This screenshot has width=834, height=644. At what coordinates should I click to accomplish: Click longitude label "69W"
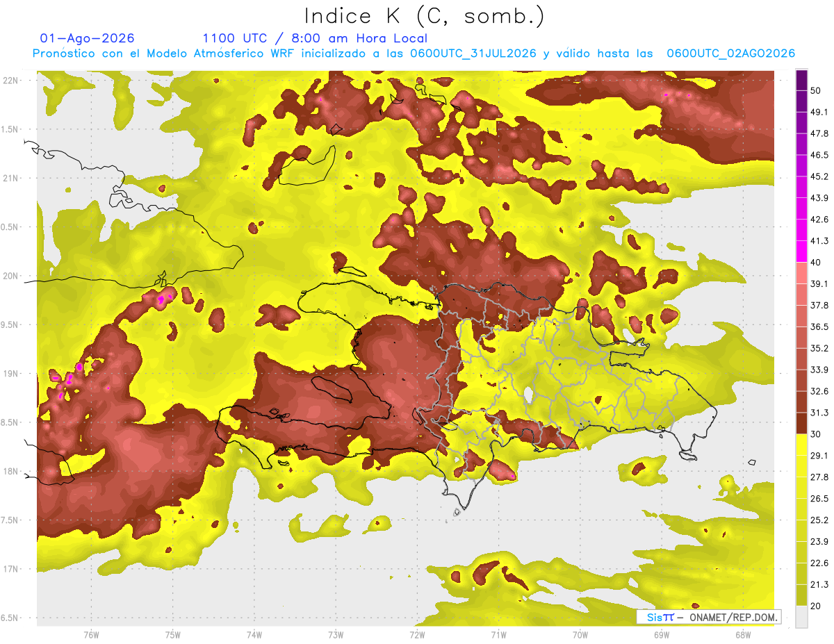(662, 635)
